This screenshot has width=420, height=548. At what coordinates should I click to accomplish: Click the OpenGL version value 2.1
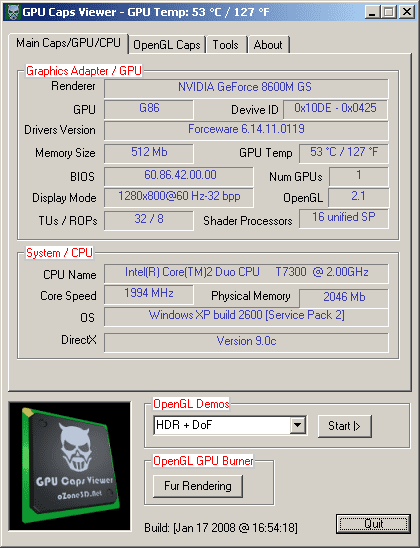click(359, 198)
